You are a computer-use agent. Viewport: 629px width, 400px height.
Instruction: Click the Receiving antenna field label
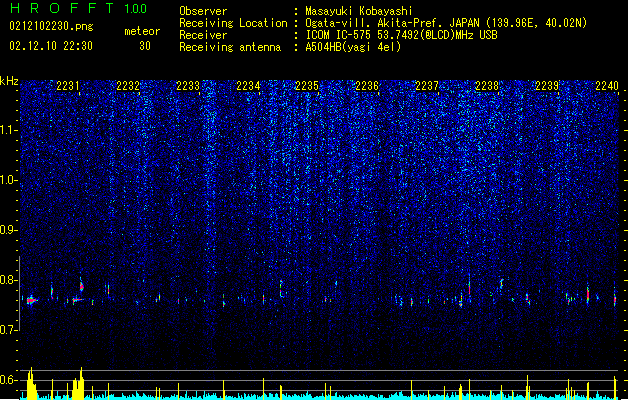(x=230, y=47)
